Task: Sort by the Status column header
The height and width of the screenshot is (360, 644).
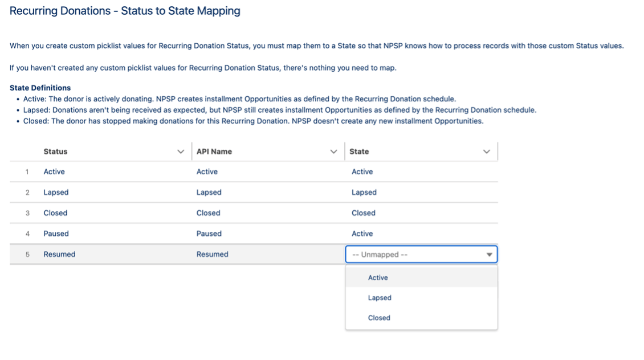Action: point(55,152)
